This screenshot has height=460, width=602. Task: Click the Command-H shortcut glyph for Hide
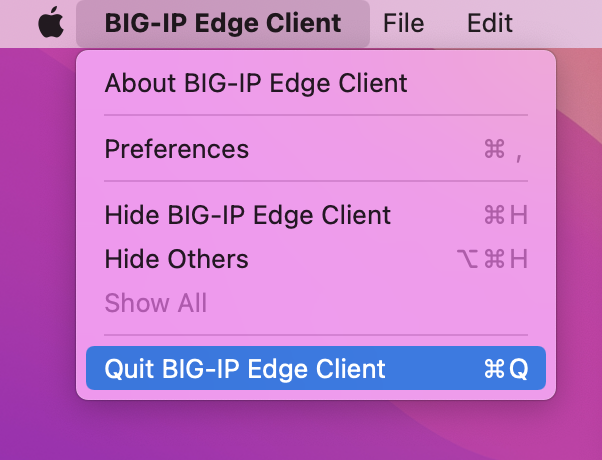point(506,215)
